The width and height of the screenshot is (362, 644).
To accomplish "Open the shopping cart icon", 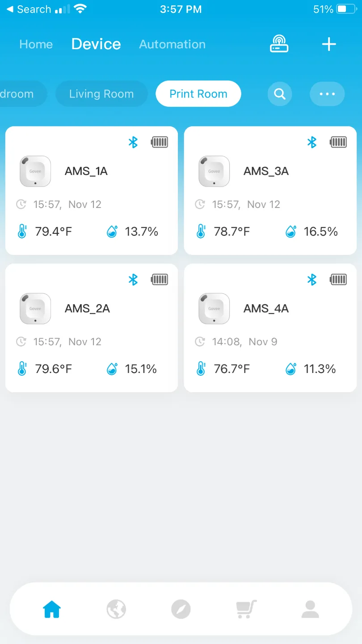I will click(x=246, y=609).
